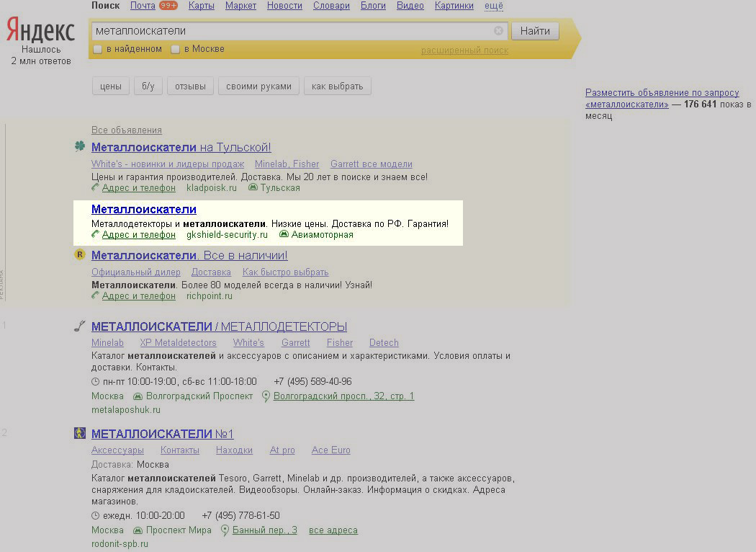
Task: Open 'Все объявления' link
Action: point(127,130)
